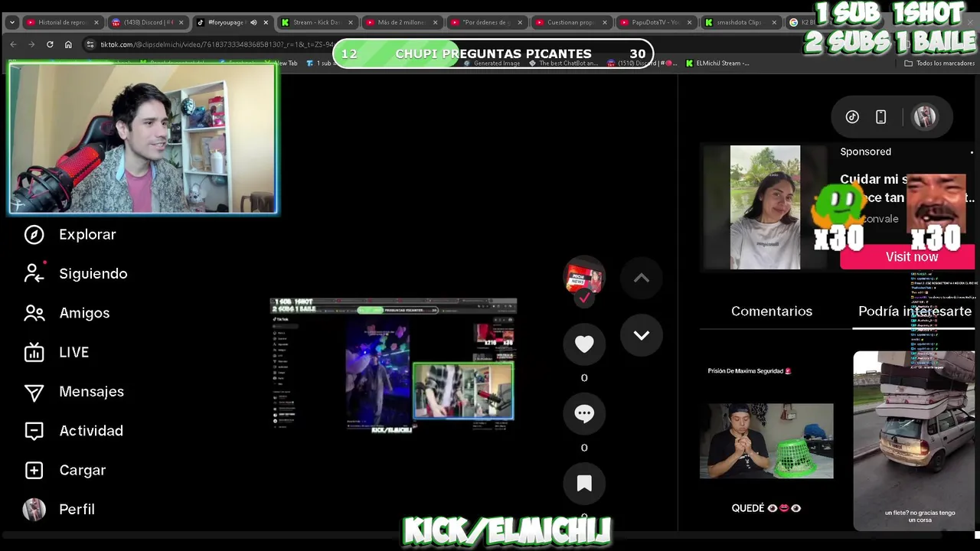
Task: Close the #foryoupage browser tab
Action: click(266, 22)
